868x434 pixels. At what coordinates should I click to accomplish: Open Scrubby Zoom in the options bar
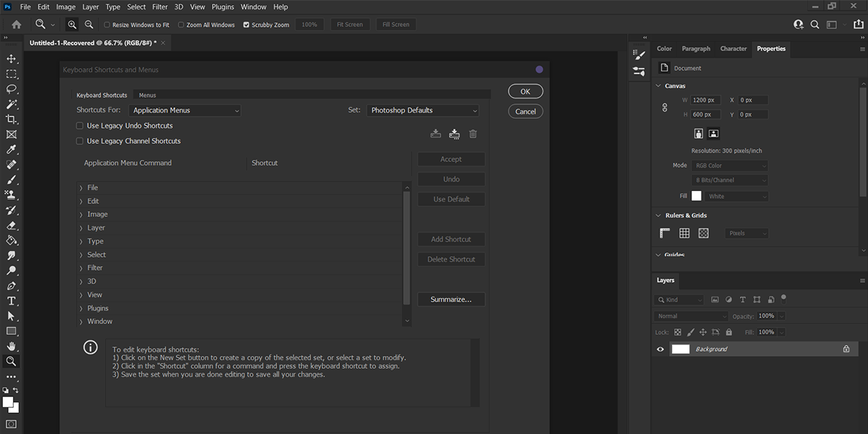click(246, 24)
